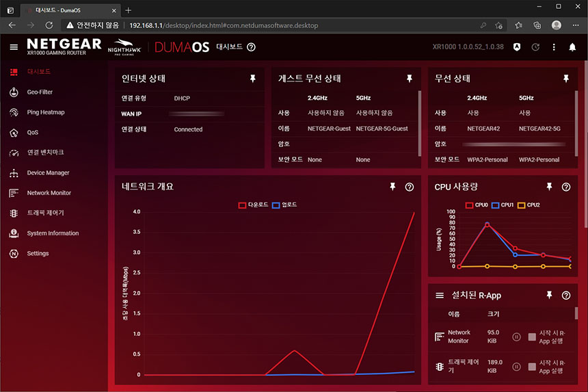This screenshot has width=588, height=392.
Task: Open Settings page in sidebar
Action: click(x=38, y=254)
